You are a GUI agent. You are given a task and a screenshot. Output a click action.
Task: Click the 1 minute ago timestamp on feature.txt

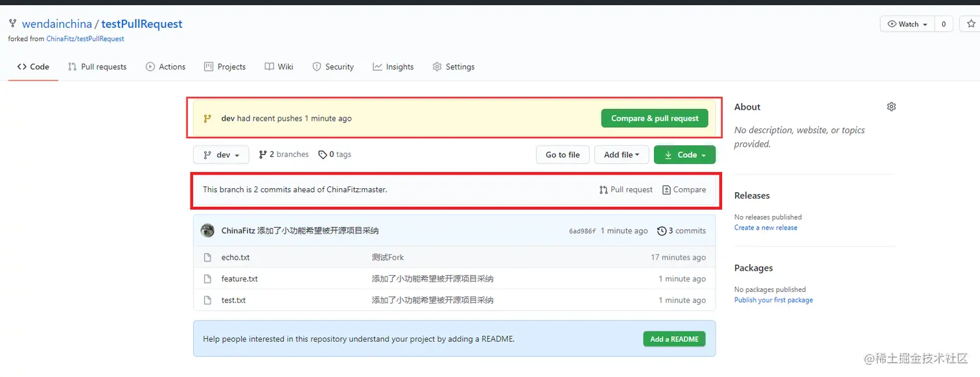(x=682, y=279)
